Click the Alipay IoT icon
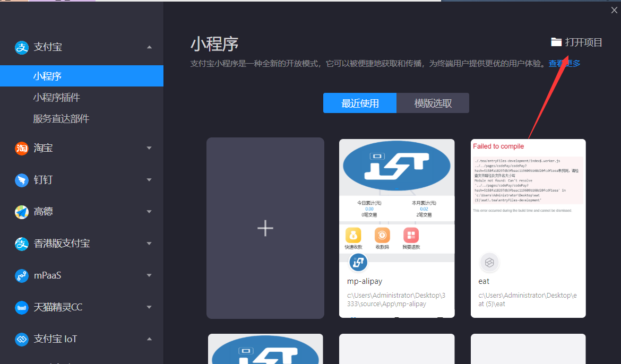This screenshot has width=621, height=364. click(22, 339)
